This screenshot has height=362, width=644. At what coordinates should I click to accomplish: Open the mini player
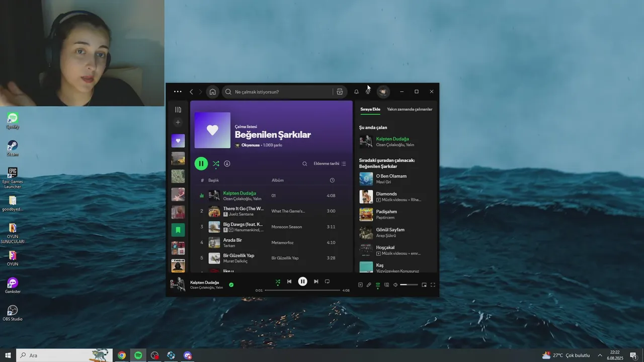[424, 285]
